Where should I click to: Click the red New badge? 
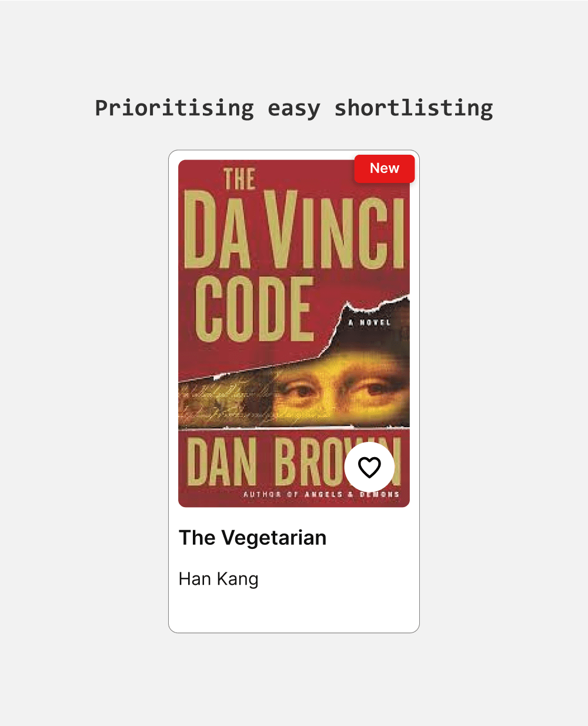(385, 169)
